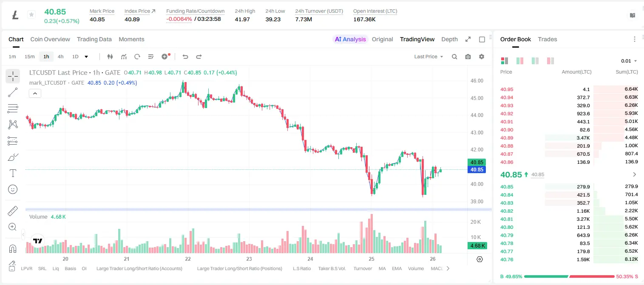Select the ruler measure tool

point(13,211)
